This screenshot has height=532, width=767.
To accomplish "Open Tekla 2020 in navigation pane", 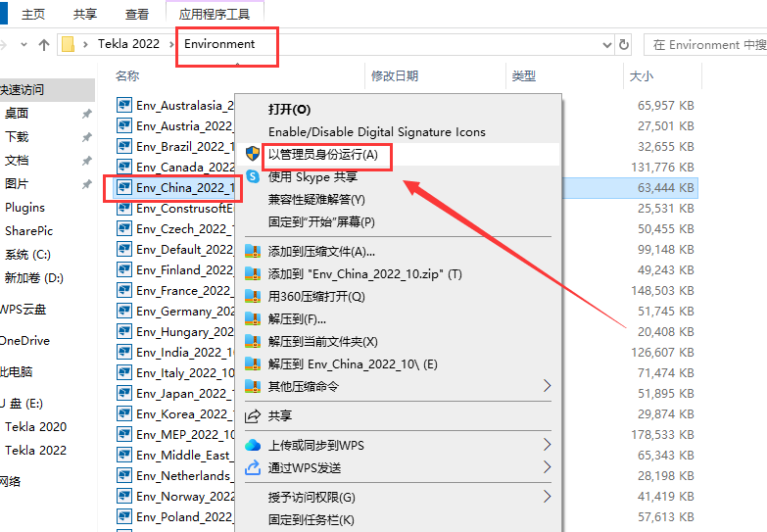I will click(x=35, y=427).
